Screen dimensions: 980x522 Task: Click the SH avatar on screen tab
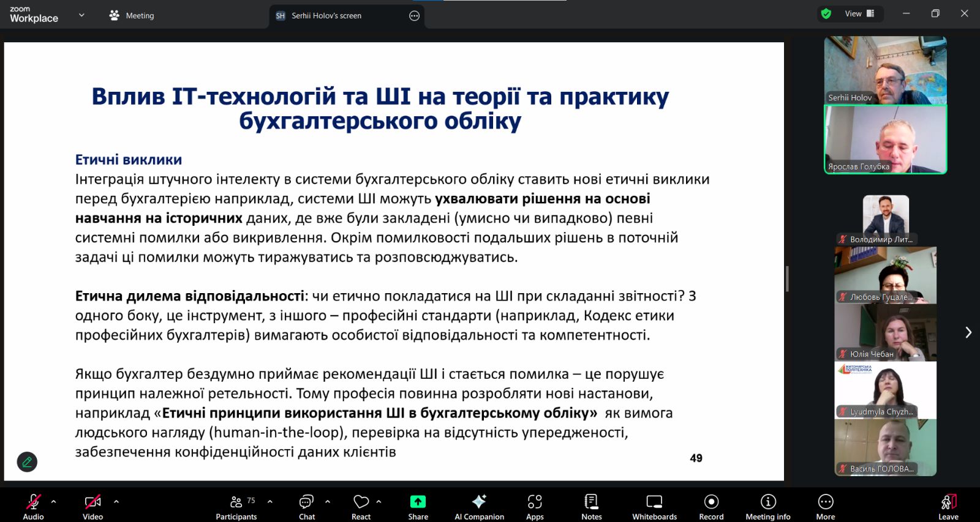point(281,16)
